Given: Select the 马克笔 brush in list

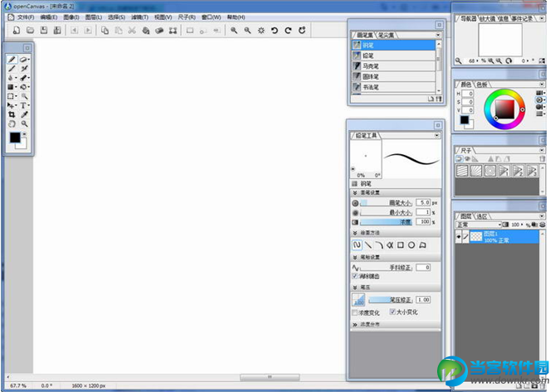Looking at the screenshot, I should point(393,66).
